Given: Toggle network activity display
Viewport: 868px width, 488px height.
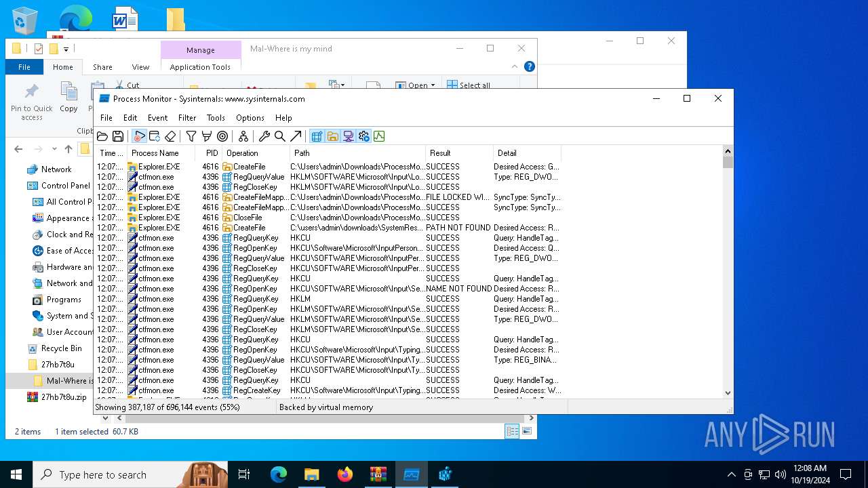Looking at the screenshot, I should click(x=348, y=136).
